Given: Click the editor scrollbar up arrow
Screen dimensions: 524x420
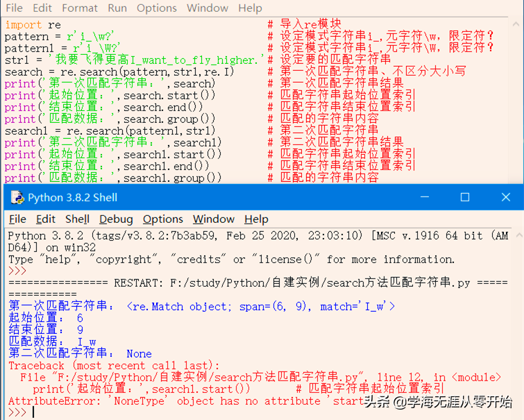Looking at the screenshot, I should (516, 24).
